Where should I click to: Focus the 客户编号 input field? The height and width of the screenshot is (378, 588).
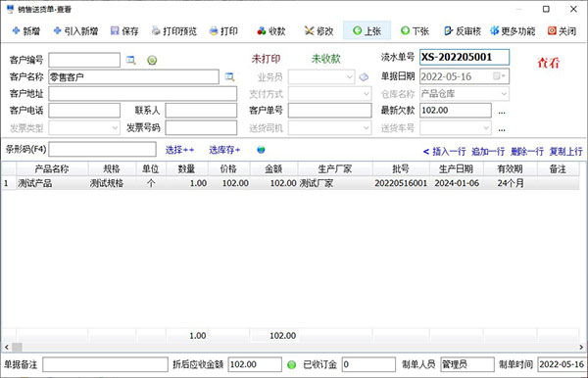[84, 60]
